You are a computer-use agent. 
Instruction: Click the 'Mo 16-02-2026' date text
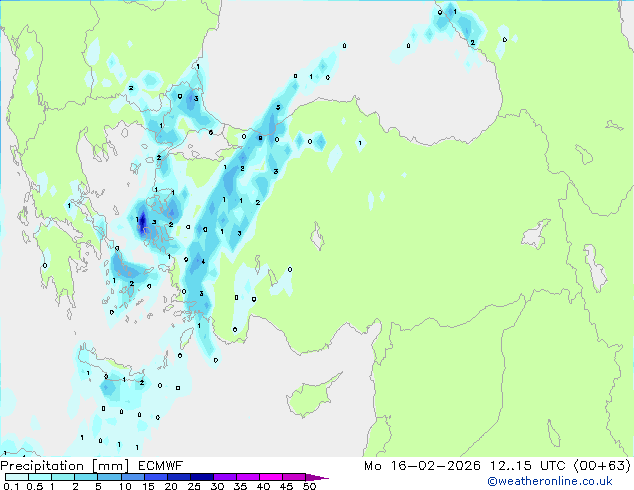click(x=423, y=466)
